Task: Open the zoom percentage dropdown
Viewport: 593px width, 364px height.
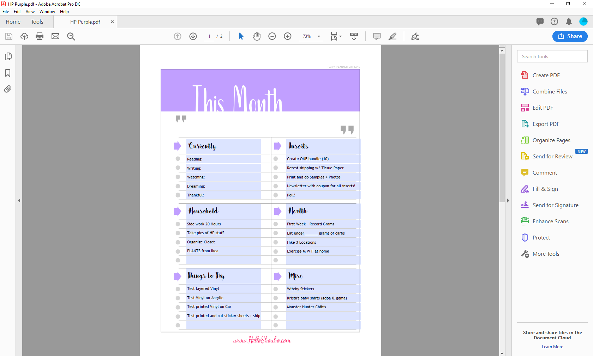Action: tap(319, 36)
